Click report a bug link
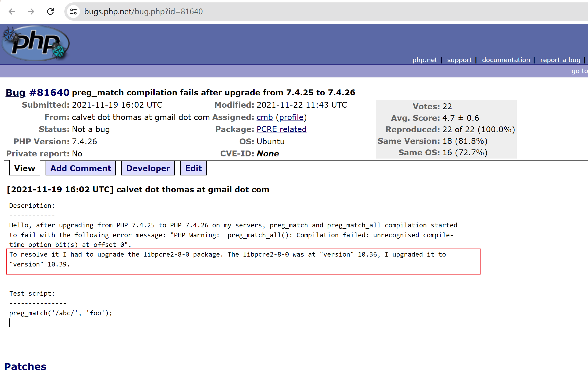Image resolution: width=588 pixels, height=372 pixels. tap(560, 60)
